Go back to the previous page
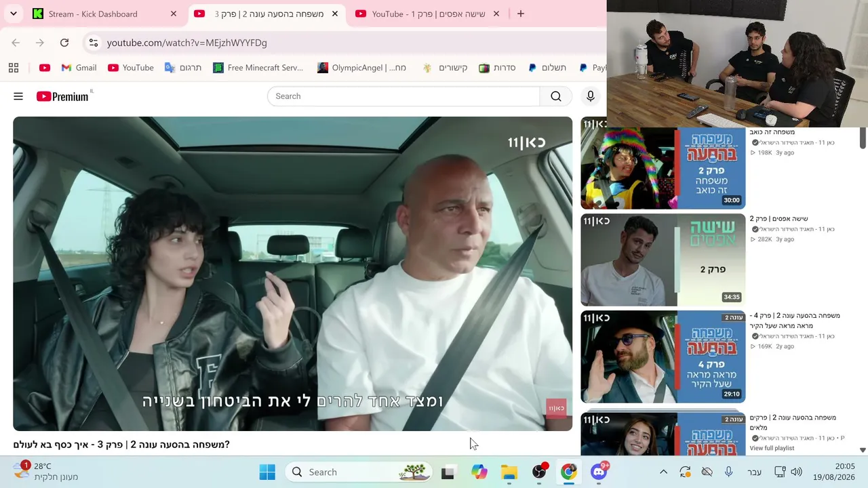868x488 pixels. click(16, 43)
